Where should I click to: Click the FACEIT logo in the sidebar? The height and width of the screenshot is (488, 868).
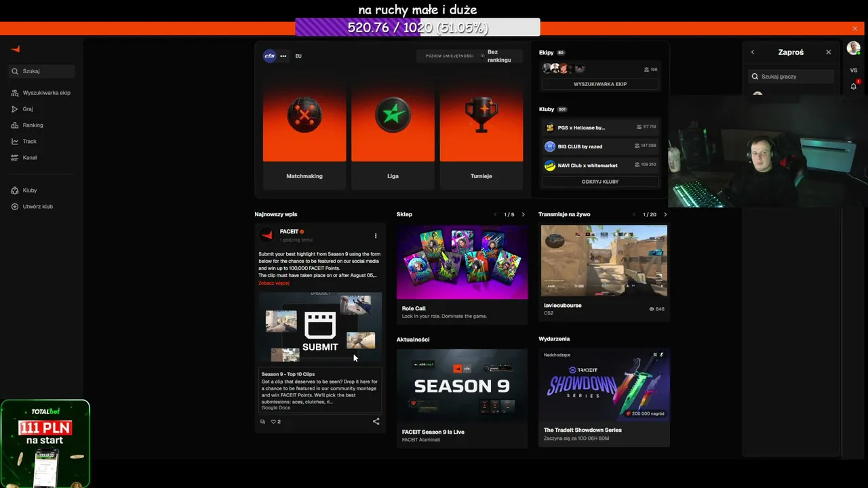coord(16,49)
